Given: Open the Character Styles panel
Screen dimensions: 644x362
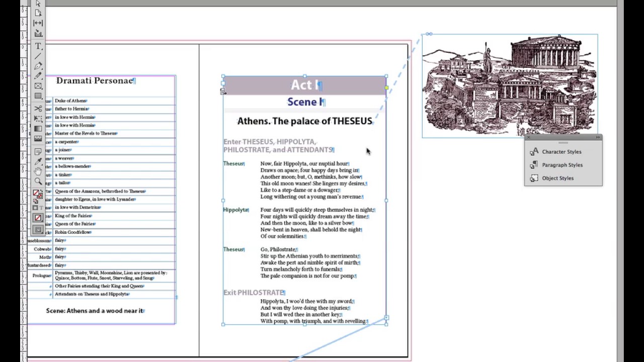Looking at the screenshot, I should [x=561, y=152].
